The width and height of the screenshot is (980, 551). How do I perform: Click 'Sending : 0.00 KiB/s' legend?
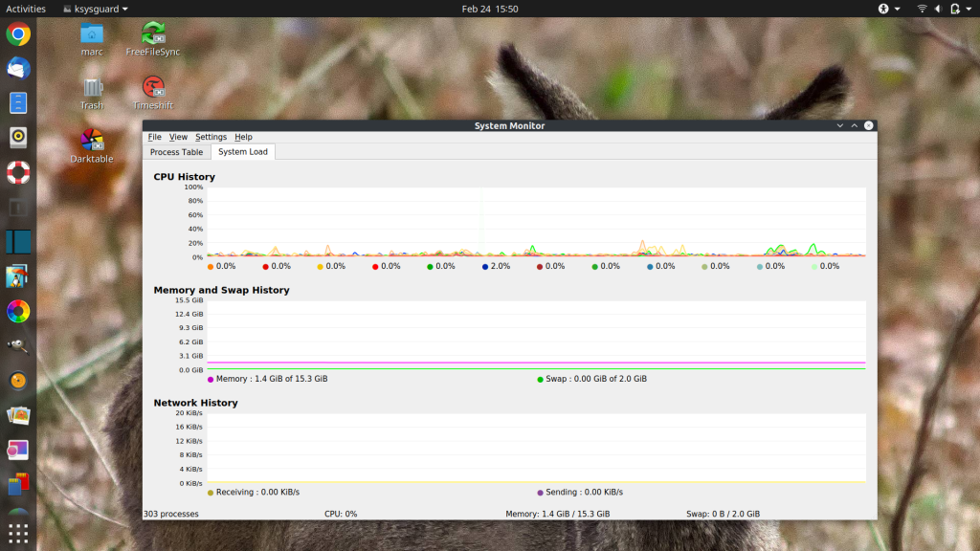(585, 492)
